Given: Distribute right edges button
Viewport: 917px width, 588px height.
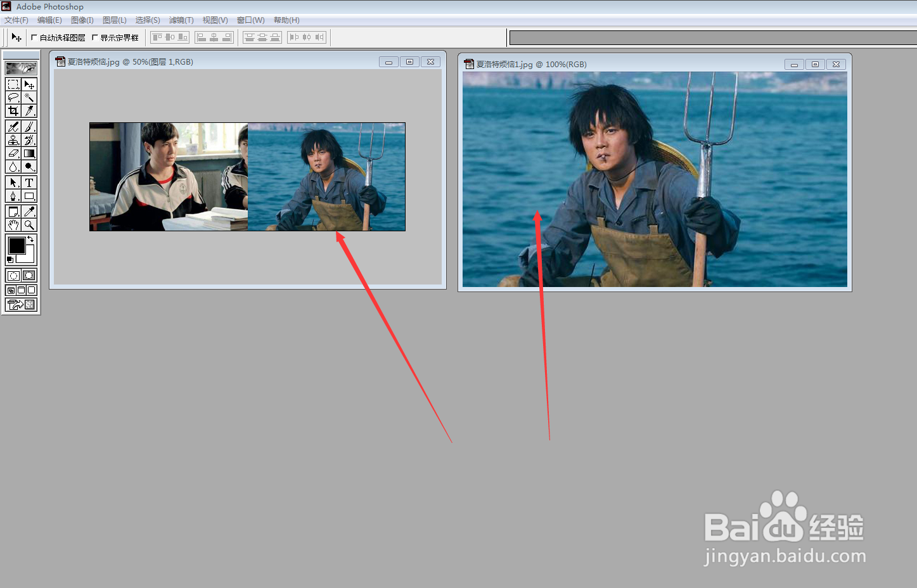Looking at the screenshot, I should click(319, 37).
